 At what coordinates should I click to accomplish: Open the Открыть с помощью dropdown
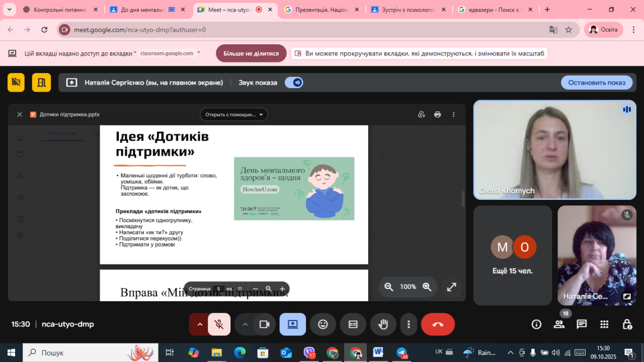(234, 114)
